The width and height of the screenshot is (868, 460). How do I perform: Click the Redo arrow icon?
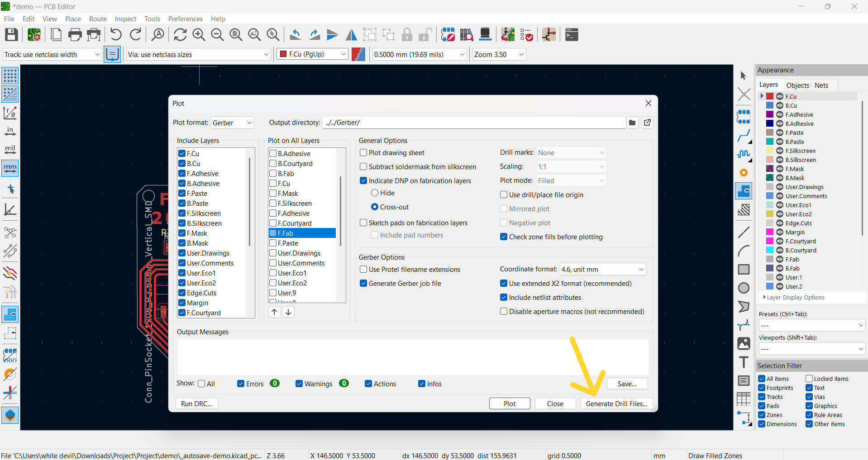click(135, 35)
